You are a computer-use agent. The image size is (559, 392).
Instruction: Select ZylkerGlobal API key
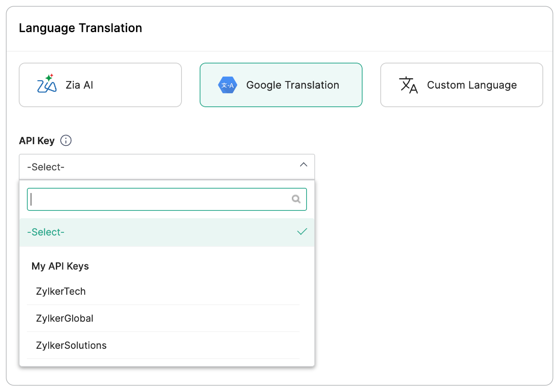pos(163,318)
